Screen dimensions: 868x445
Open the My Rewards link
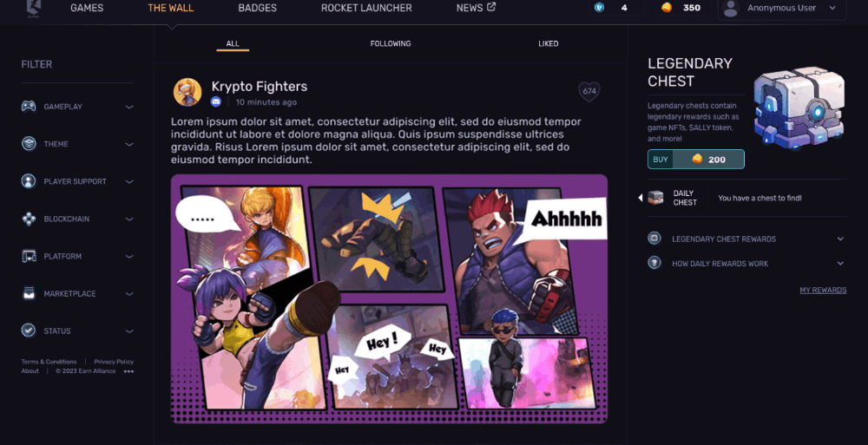[x=822, y=290]
